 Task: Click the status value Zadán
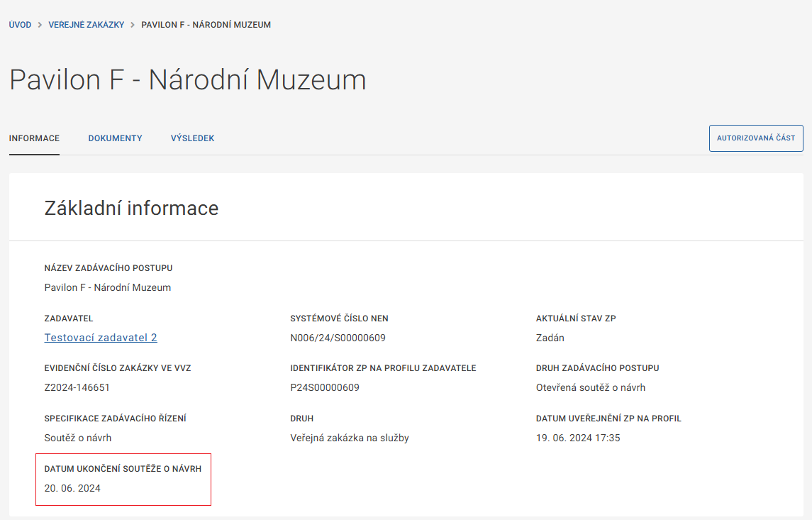pyautogui.click(x=550, y=338)
